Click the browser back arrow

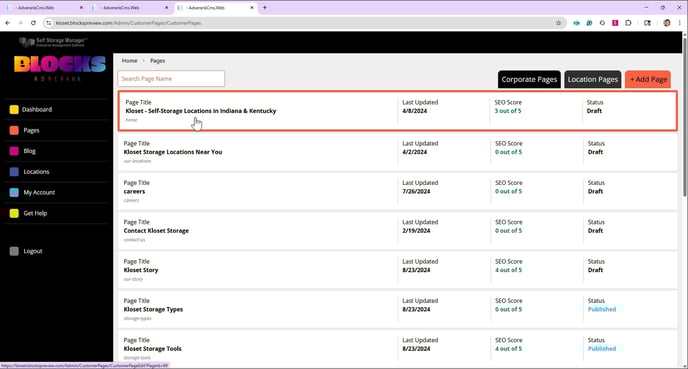[8, 23]
